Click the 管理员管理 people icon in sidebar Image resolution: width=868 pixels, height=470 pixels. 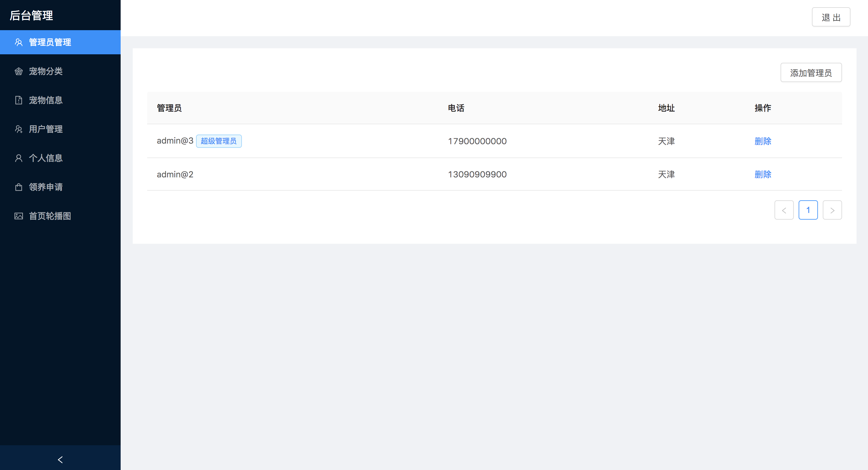point(18,42)
